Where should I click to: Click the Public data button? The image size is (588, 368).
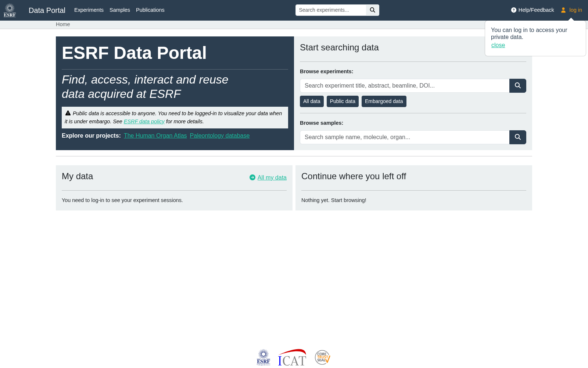[343, 102]
